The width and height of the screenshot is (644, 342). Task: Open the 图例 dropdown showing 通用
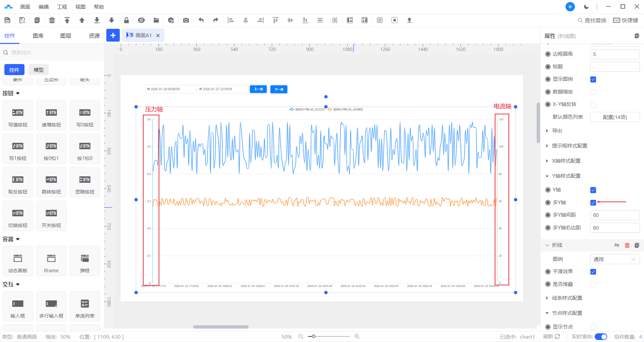pyautogui.click(x=614, y=259)
